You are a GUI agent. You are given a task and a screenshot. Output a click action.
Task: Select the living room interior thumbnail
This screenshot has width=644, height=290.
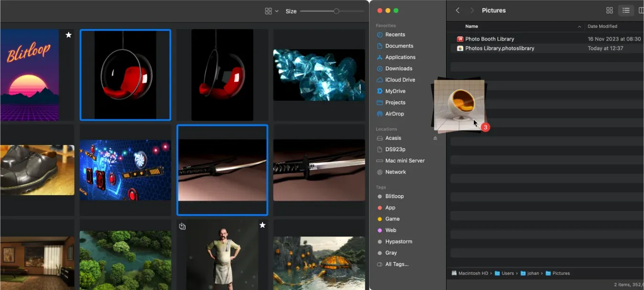coord(37,263)
